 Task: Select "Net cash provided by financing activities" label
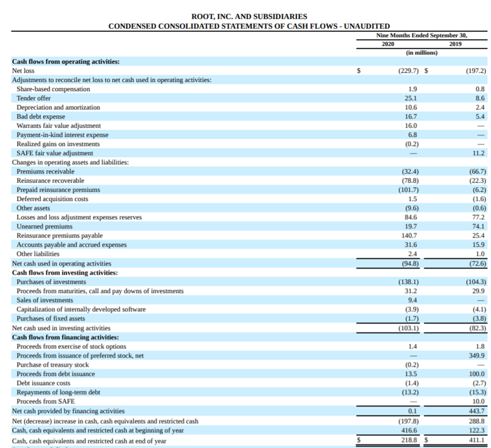(x=68, y=411)
